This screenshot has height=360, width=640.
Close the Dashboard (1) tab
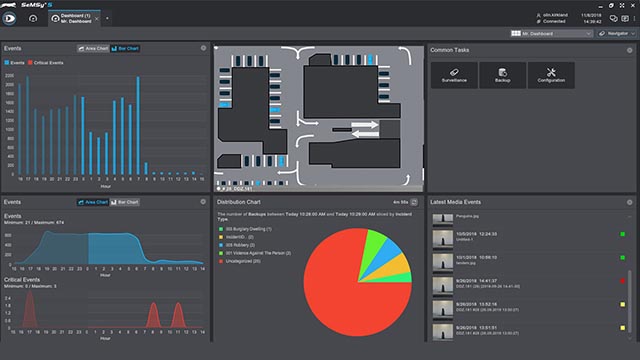point(97,18)
